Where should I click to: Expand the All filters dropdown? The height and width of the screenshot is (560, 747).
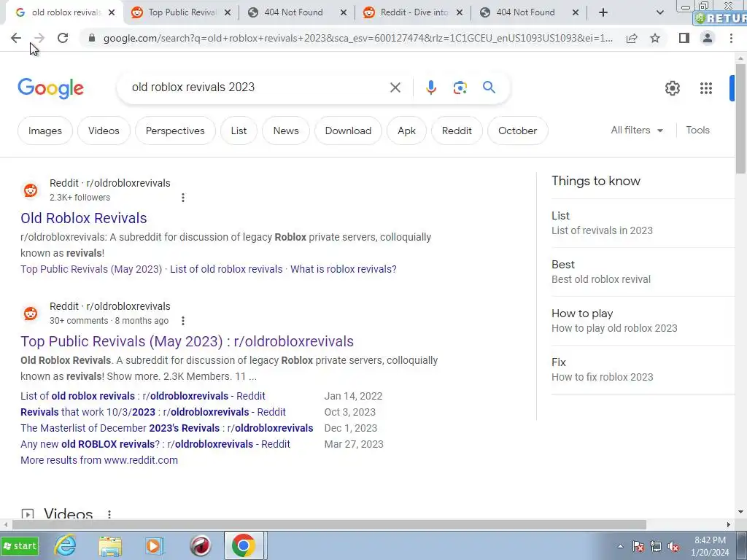tap(637, 130)
